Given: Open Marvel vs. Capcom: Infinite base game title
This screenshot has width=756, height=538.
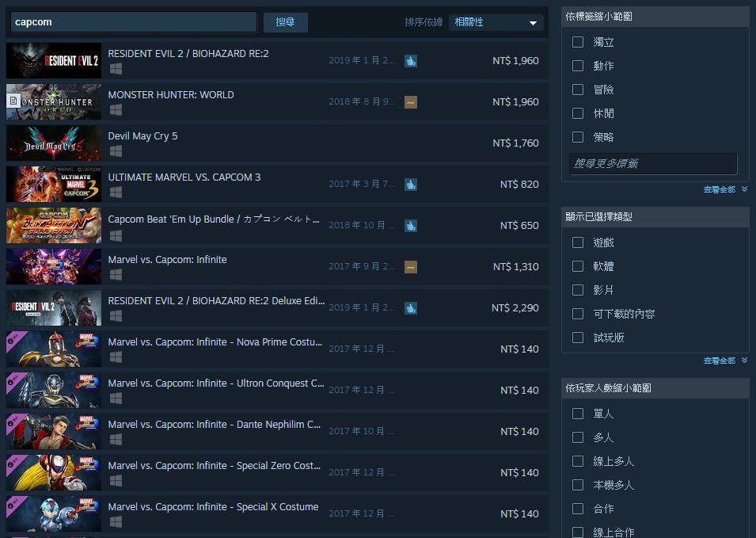Looking at the screenshot, I should [167, 260].
